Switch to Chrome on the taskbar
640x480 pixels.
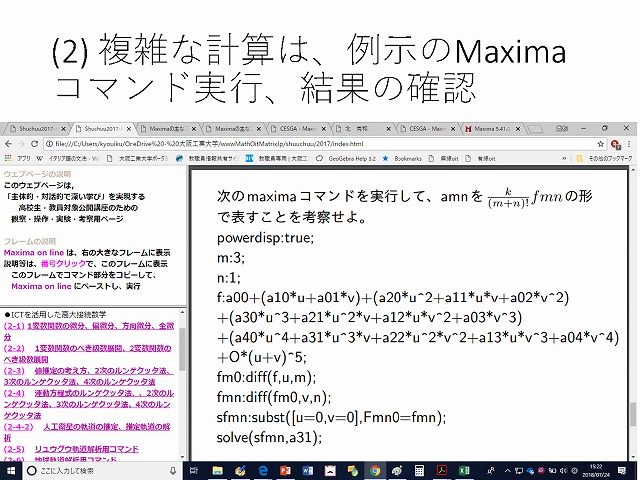pyautogui.click(x=375, y=471)
